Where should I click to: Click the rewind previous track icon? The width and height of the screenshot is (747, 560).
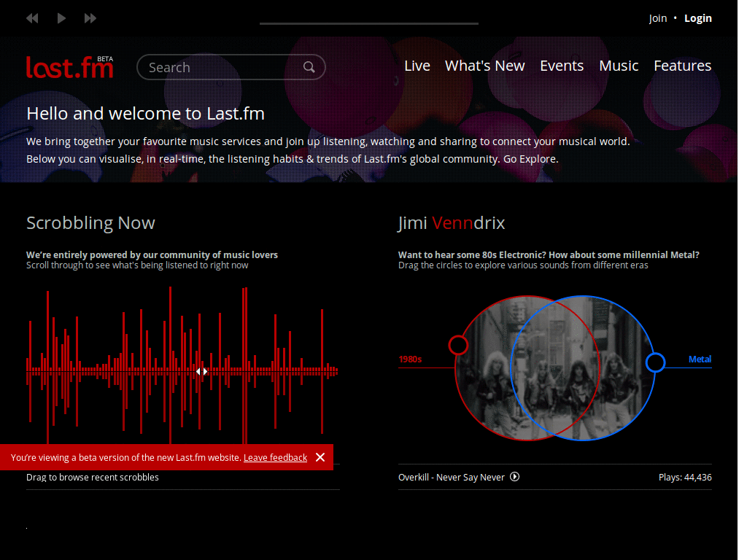click(32, 18)
